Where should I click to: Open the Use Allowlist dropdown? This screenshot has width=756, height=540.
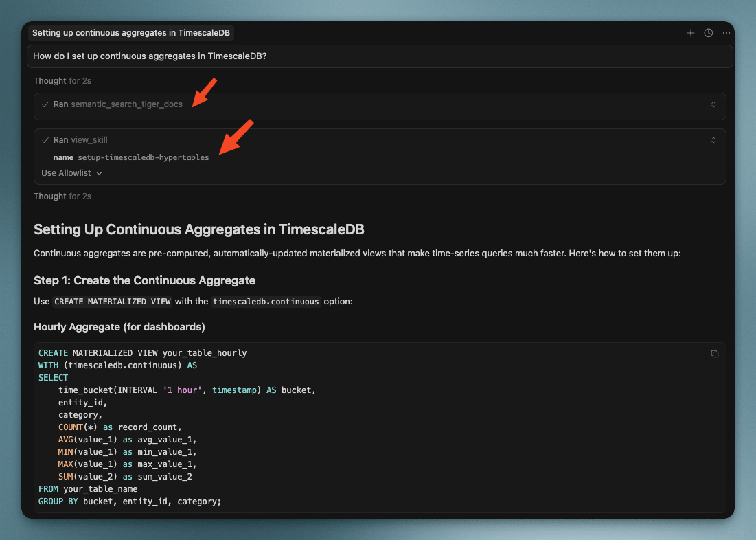pos(71,173)
